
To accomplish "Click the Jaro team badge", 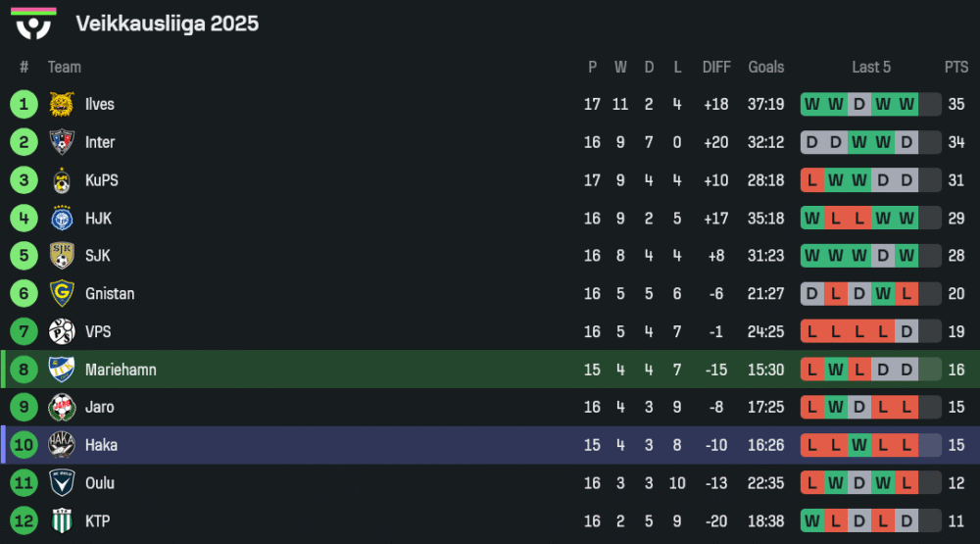I will [x=62, y=408].
